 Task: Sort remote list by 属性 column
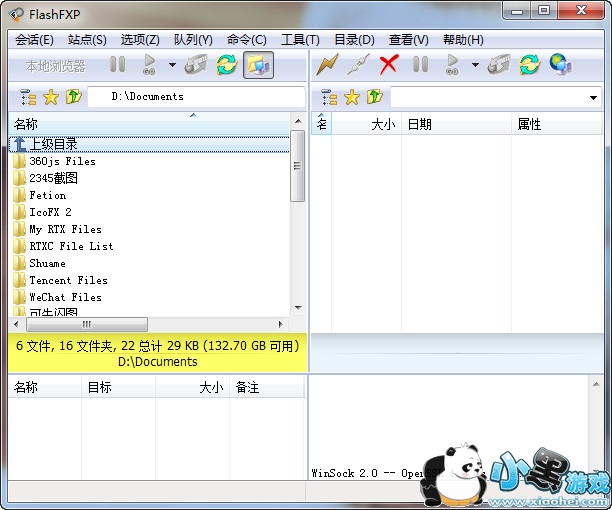point(557,124)
